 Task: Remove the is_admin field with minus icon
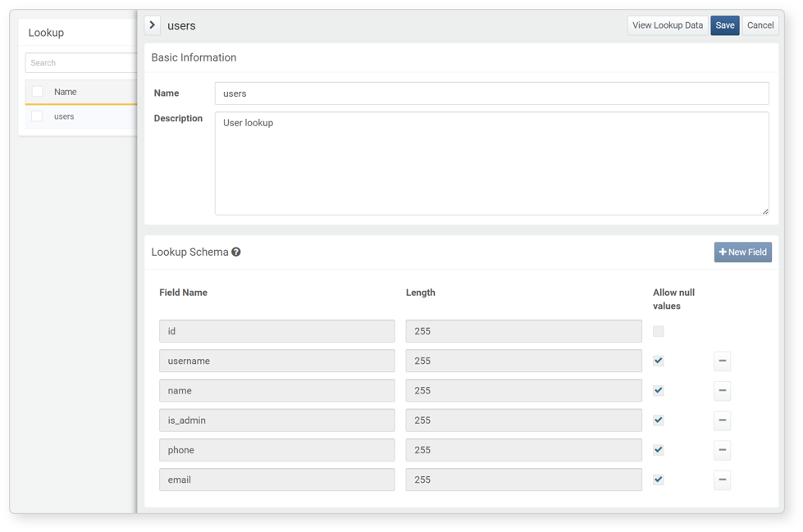click(x=722, y=421)
